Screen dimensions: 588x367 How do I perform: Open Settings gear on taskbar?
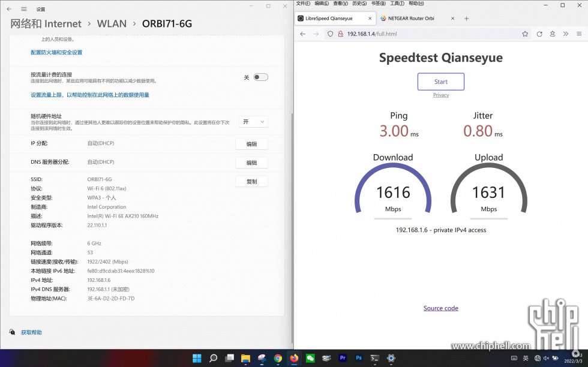391,358
